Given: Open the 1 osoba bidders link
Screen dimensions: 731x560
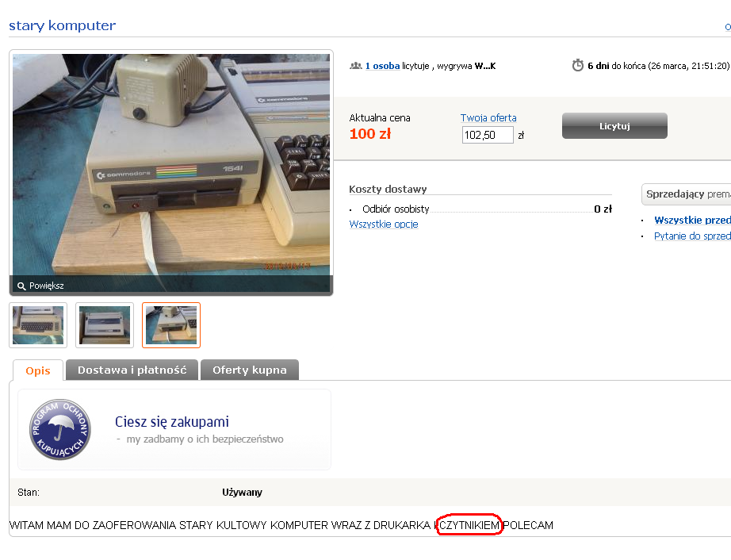Looking at the screenshot, I should click(382, 66).
